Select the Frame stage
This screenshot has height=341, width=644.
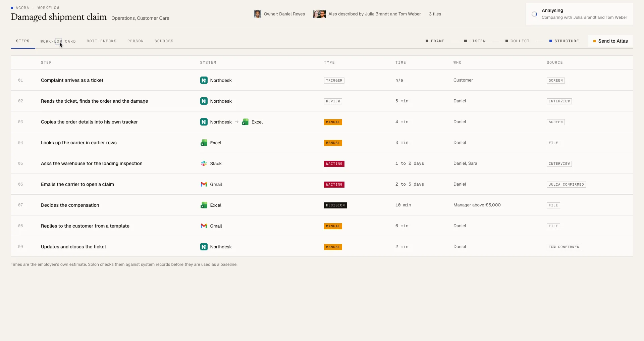(x=435, y=41)
